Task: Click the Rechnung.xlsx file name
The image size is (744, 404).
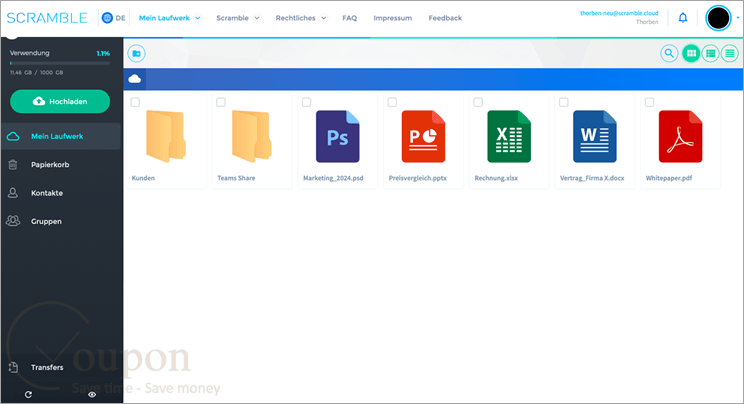Action: coord(496,178)
